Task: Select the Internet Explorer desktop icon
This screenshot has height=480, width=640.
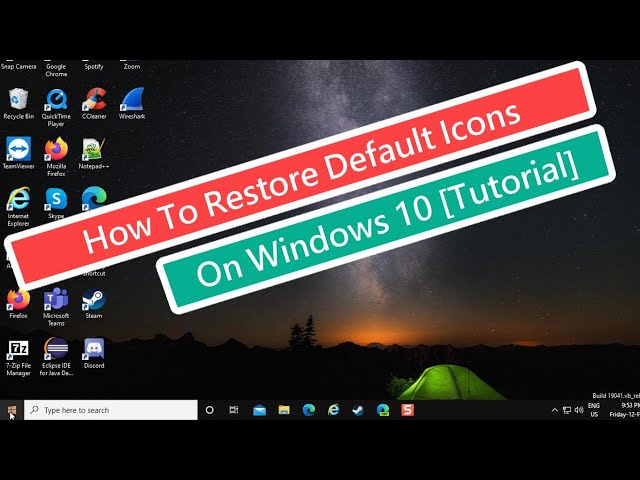Action: pos(18,207)
